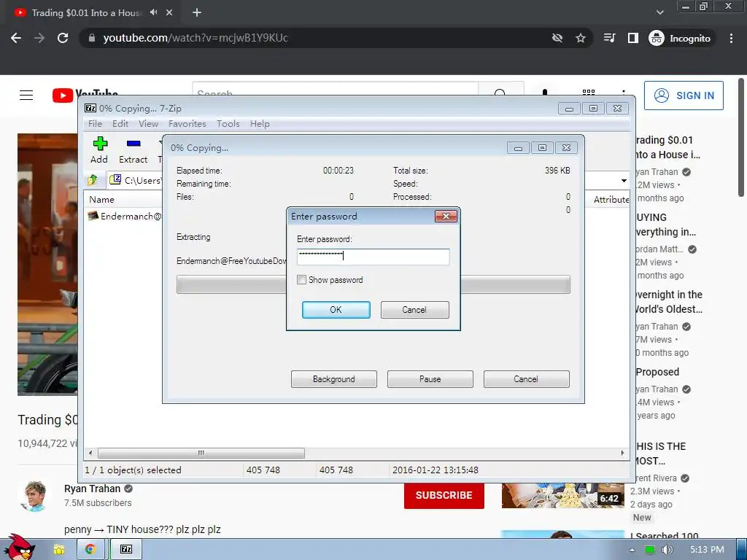Show hidden tray icons

tap(632, 550)
